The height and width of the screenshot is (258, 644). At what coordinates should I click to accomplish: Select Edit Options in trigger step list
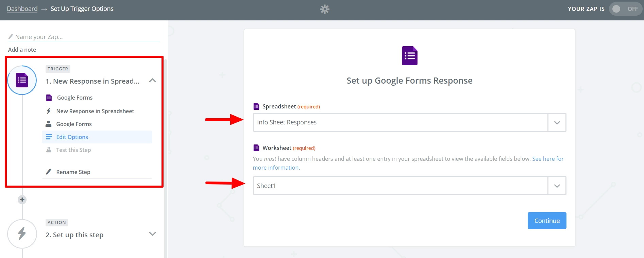(72, 137)
